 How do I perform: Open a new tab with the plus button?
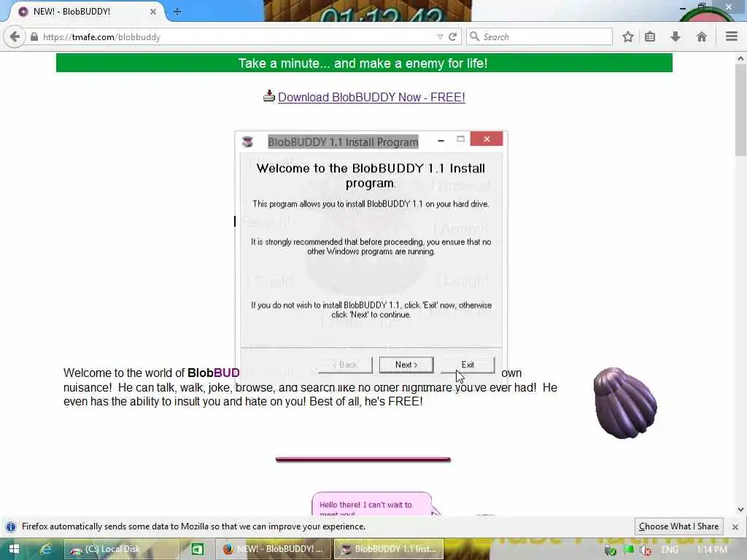pos(177,12)
